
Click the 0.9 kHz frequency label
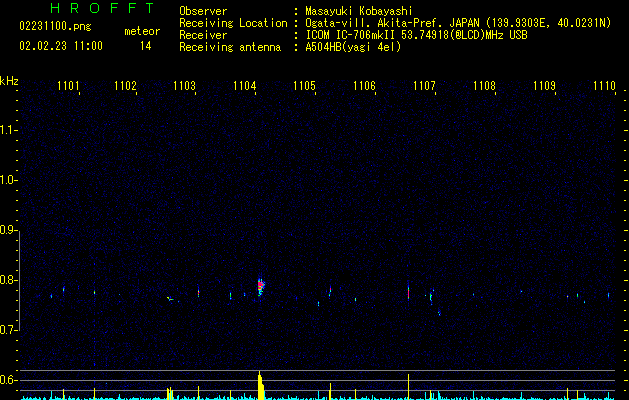[x=8, y=230]
